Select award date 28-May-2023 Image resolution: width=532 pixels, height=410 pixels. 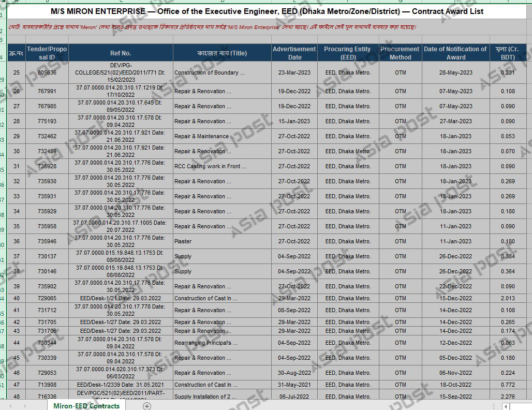pyautogui.click(x=455, y=72)
